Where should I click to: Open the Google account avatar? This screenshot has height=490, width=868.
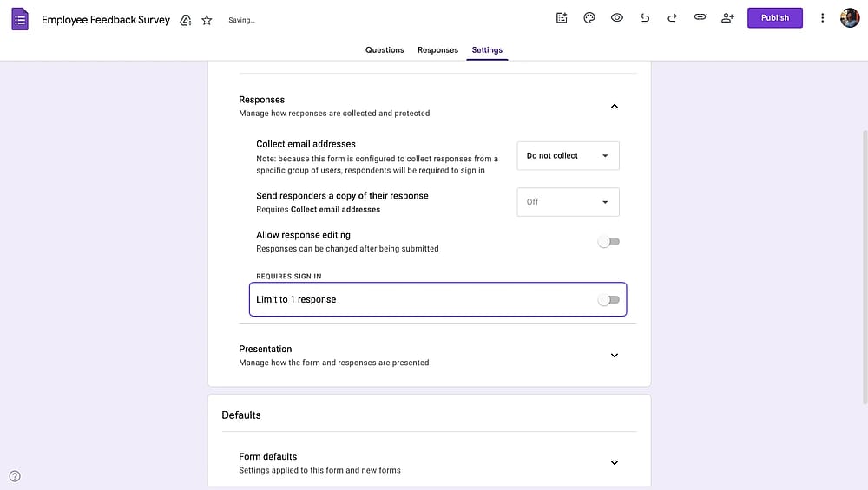pyautogui.click(x=849, y=17)
